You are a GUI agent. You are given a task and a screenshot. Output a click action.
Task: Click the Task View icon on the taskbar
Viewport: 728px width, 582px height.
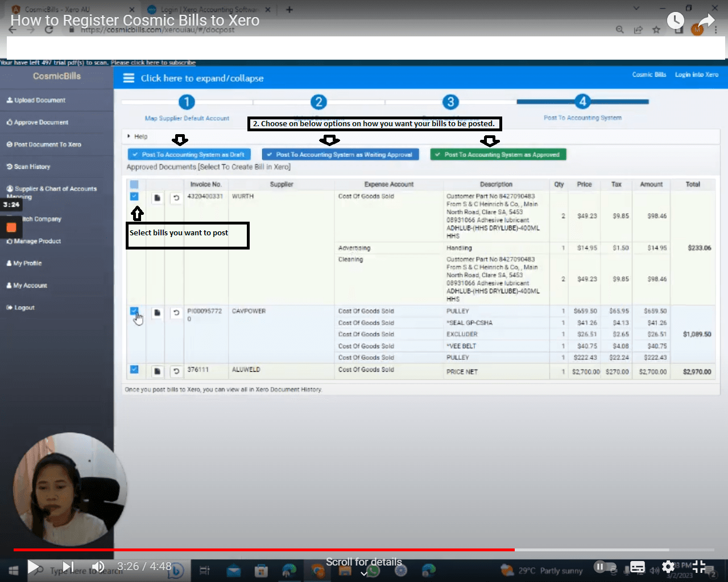205,570
